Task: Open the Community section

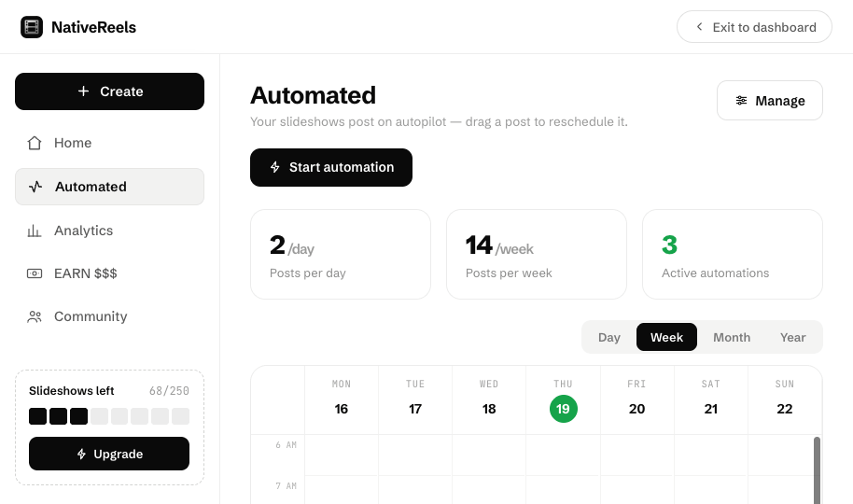Action: click(109, 316)
